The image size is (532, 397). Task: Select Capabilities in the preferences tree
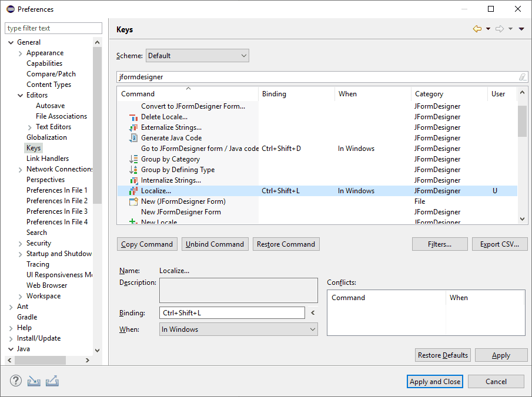(45, 63)
